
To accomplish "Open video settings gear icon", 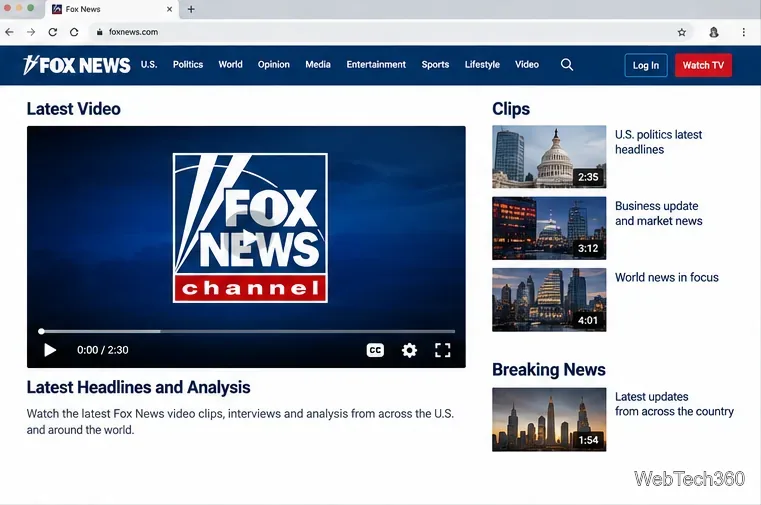I will point(409,350).
